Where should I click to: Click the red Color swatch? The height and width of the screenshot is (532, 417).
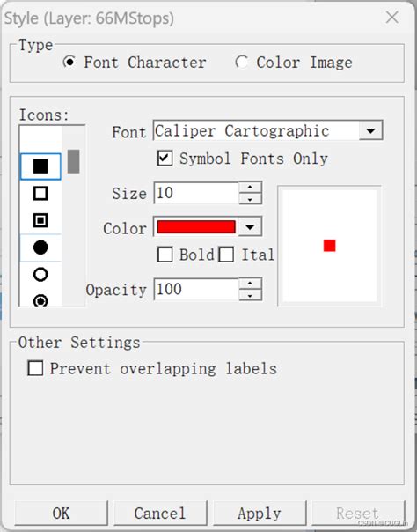(196, 227)
